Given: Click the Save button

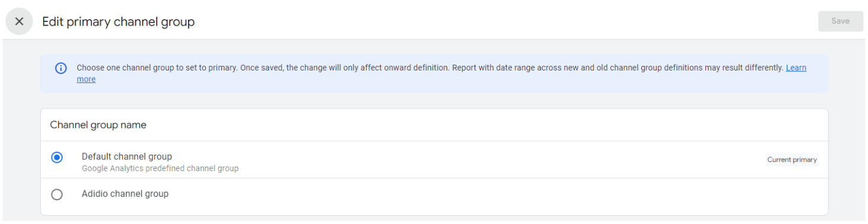Looking at the screenshot, I should pyautogui.click(x=840, y=21).
